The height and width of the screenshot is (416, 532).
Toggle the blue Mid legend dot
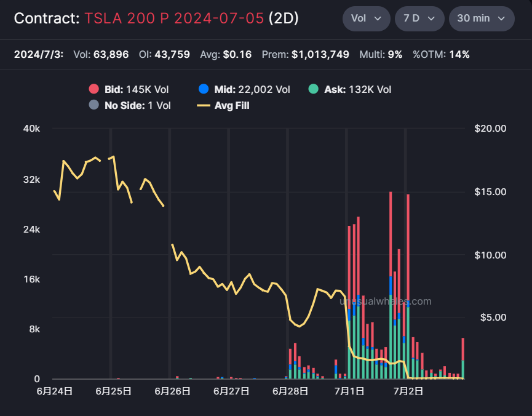[x=204, y=89]
